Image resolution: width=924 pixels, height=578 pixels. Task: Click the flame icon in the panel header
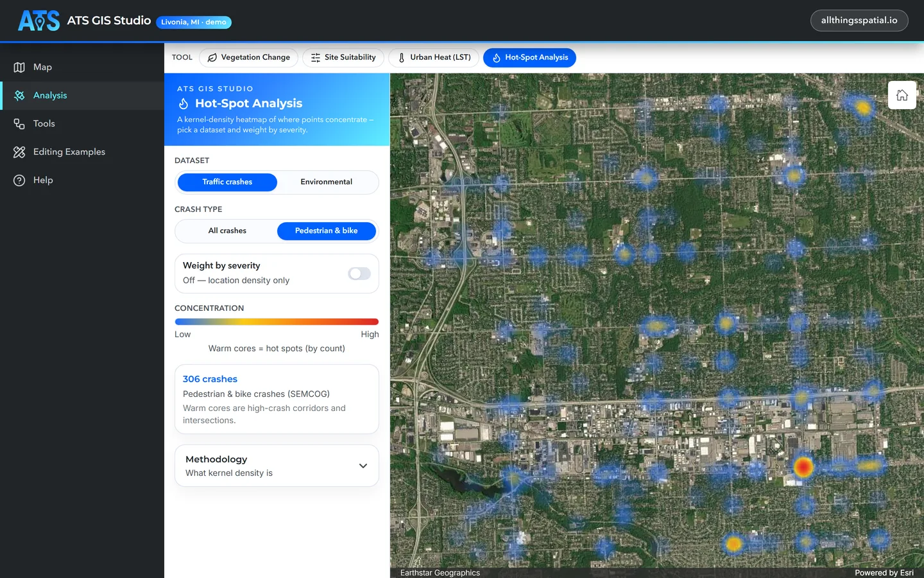[184, 103]
